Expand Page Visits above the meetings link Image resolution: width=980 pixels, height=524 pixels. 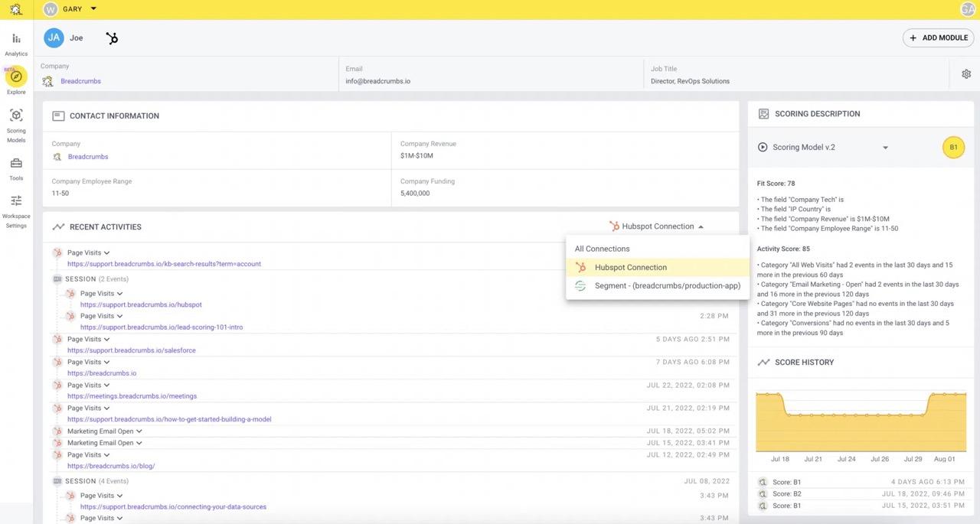pos(106,386)
